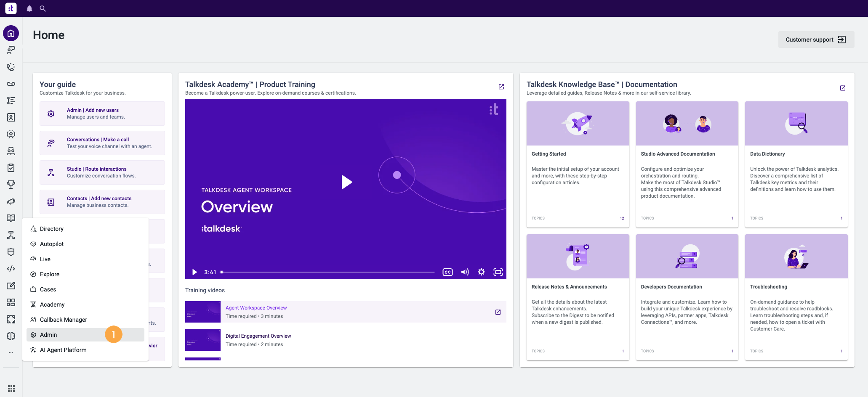Select Admin in the apps menu
Image resolution: width=868 pixels, height=397 pixels.
tap(85, 335)
